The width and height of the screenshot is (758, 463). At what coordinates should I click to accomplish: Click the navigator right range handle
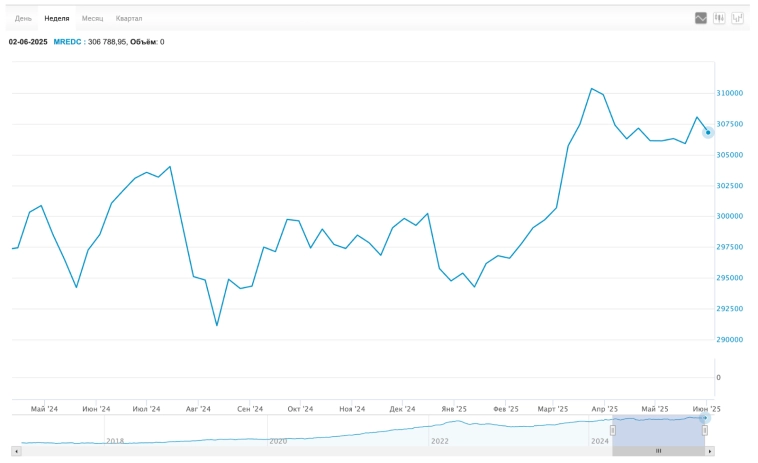[x=705, y=430]
